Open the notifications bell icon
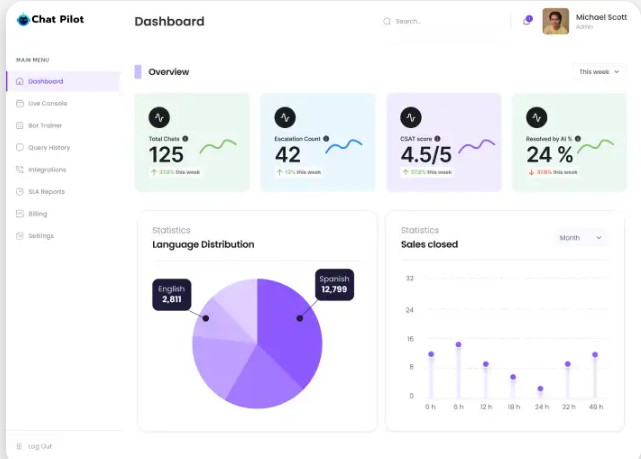Screen dimensions: 641x459 click(527, 20)
